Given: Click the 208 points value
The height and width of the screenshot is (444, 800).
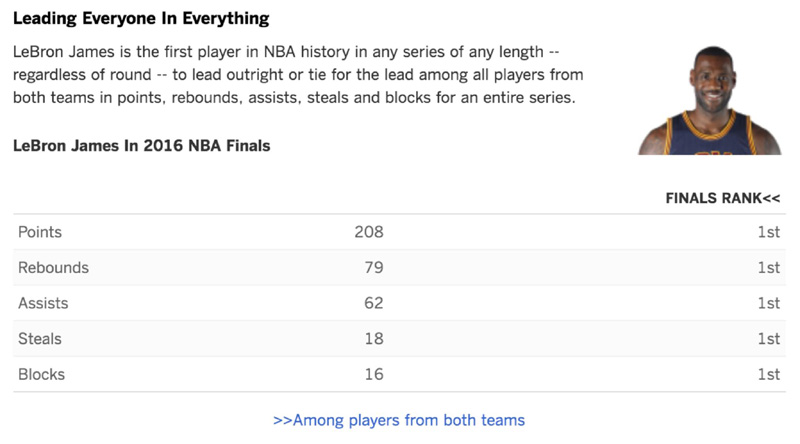Looking at the screenshot, I should 369,232.
